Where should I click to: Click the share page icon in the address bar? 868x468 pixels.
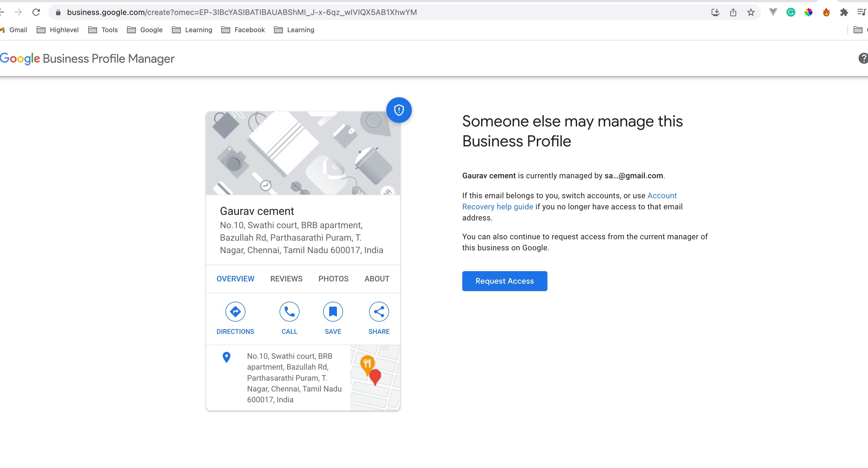[733, 12]
